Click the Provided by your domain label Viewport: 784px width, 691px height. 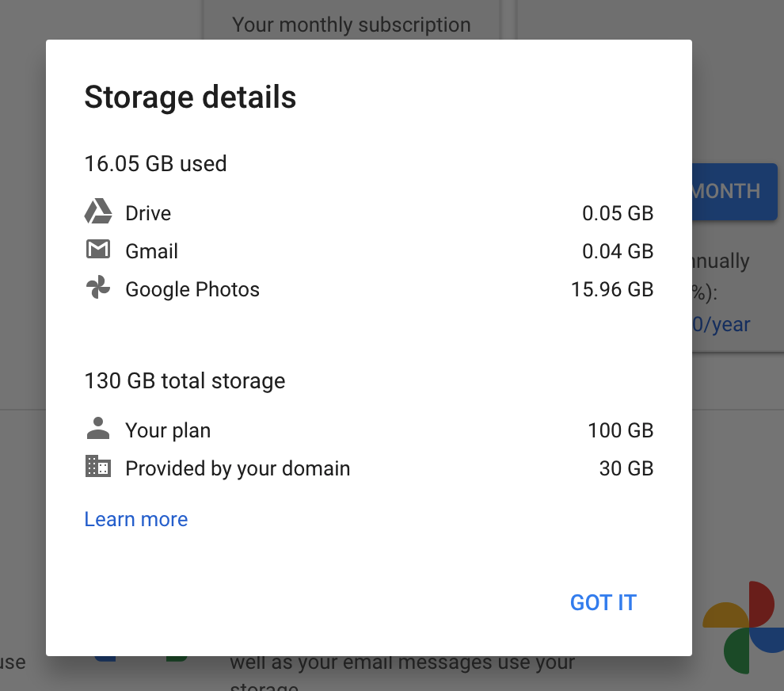click(x=238, y=468)
